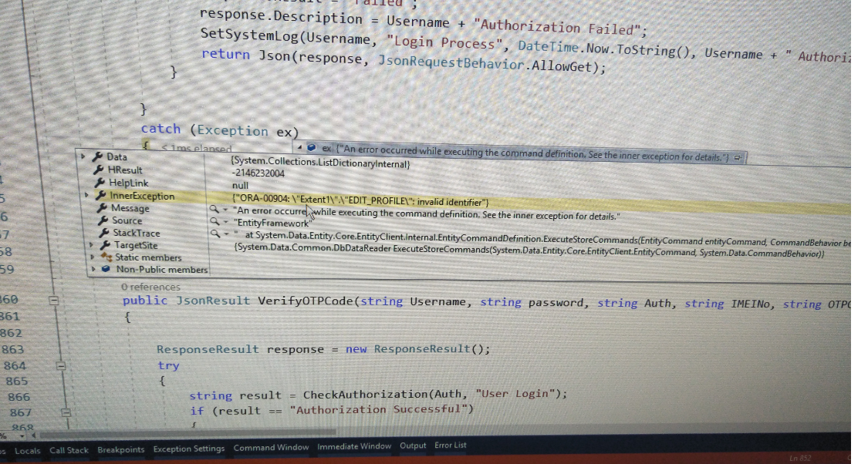Pin the ex data tip to source
Viewport: 868px width, 464px height.
(738, 157)
